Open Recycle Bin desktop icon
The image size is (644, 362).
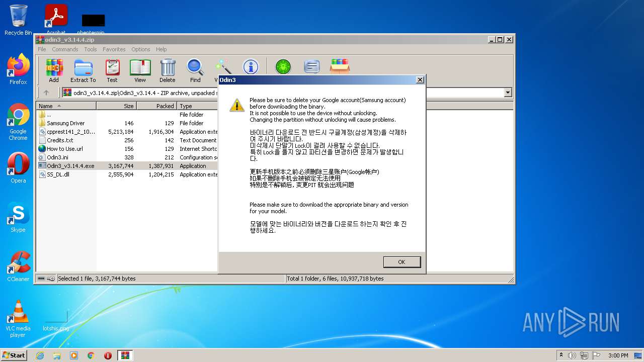pyautogui.click(x=18, y=20)
